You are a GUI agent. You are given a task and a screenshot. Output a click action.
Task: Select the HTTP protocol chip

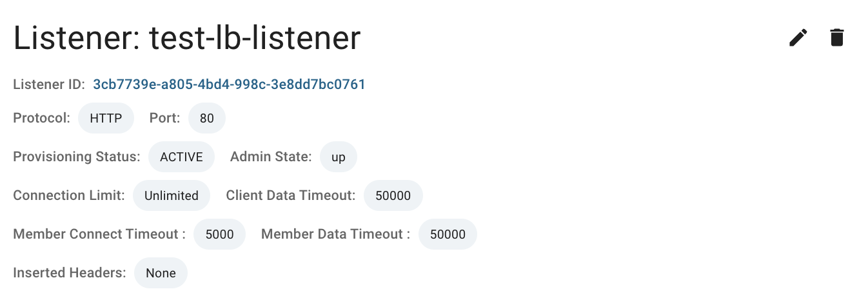click(106, 119)
